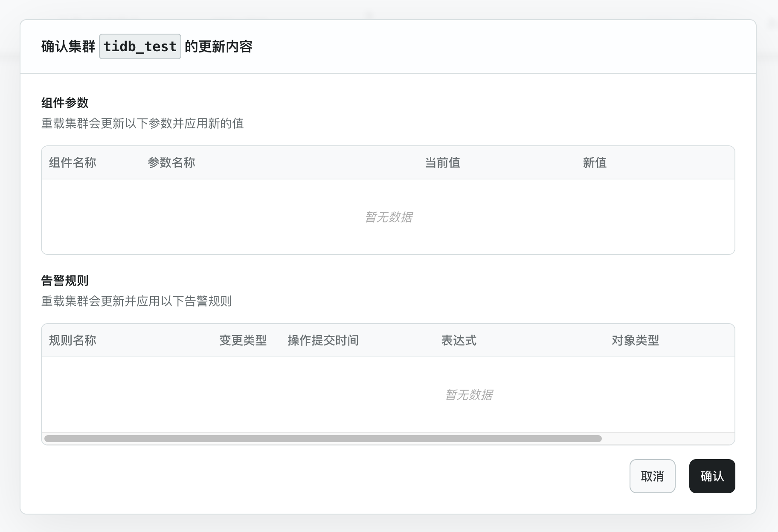The width and height of the screenshot is (778, 532).
Task: Click the 规则名称 column header
Action: click(x=73, y=341)
